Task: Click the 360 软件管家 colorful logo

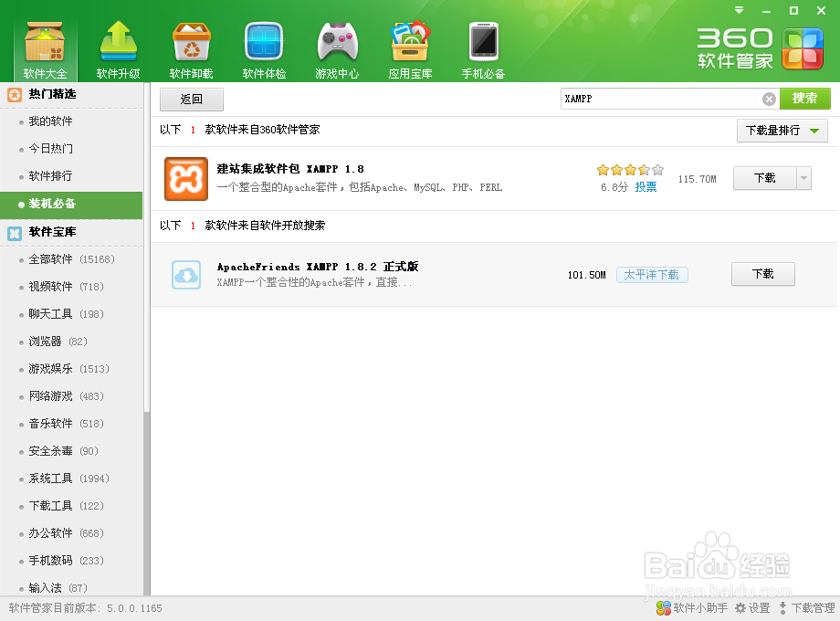Action: (x=803, y=48)
